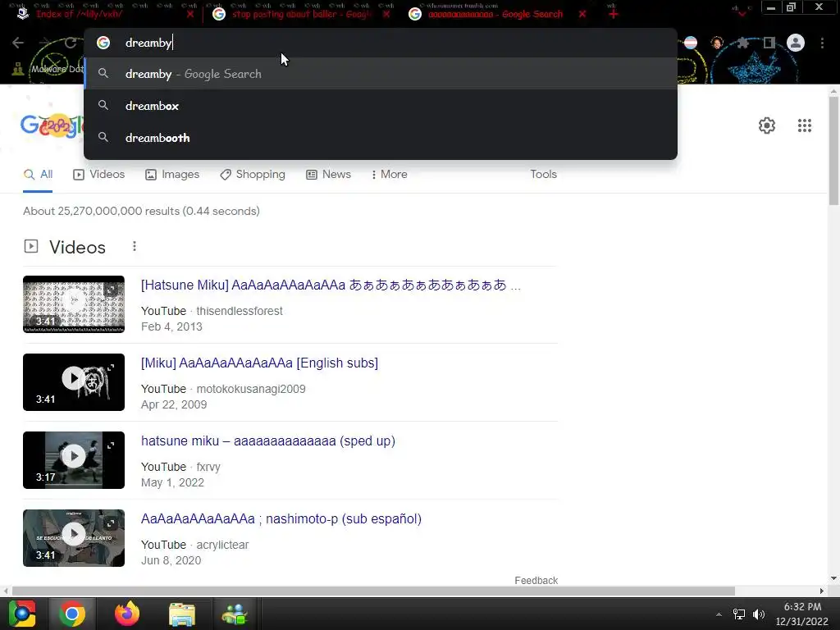Screen dimensions: 840x630
Task: Open the taskbar clock showing 6:32 PM
Action: click(x=802, y=614)
